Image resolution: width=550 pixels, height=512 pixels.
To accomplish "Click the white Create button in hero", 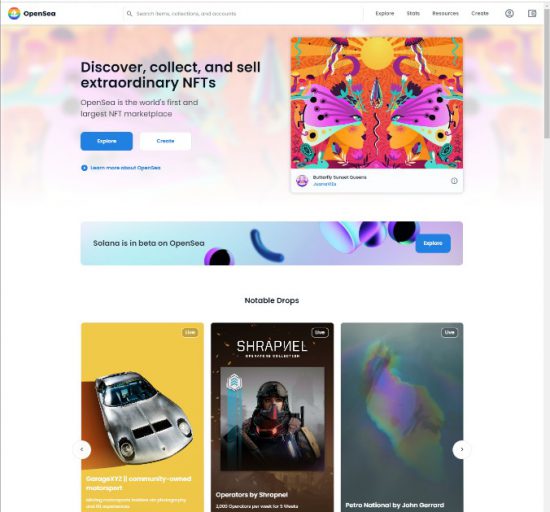I will pyautogui.click(x=165, y=141).
